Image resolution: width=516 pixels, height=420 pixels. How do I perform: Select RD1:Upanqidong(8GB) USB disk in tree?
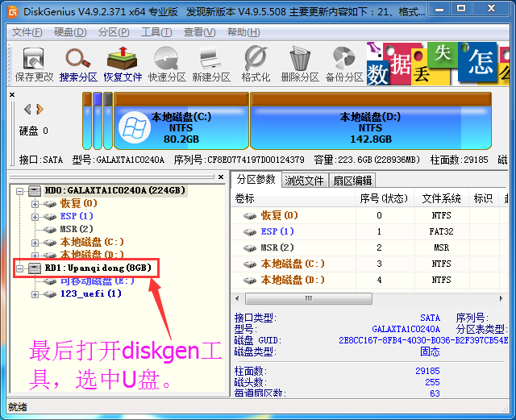[98, 268]
